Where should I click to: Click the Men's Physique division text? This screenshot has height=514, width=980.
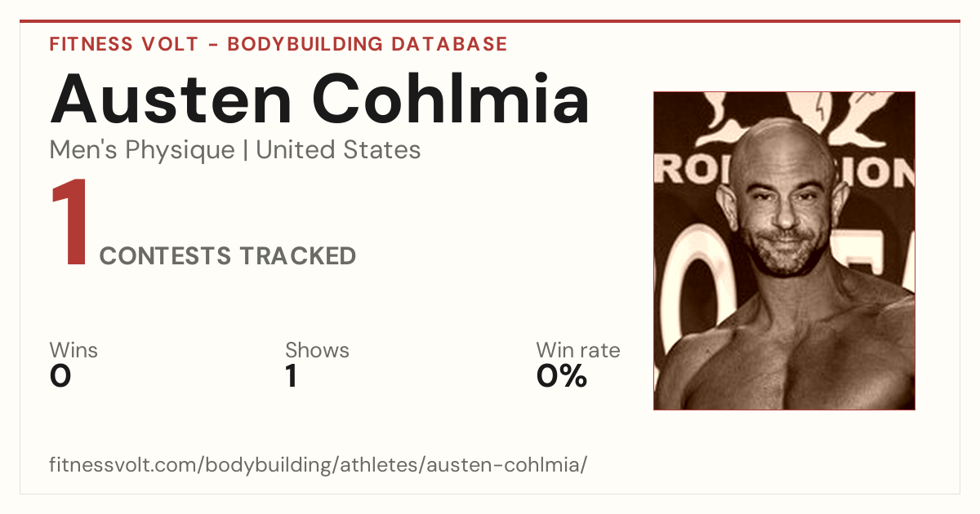pyautogui.click(x=142, y=150)
